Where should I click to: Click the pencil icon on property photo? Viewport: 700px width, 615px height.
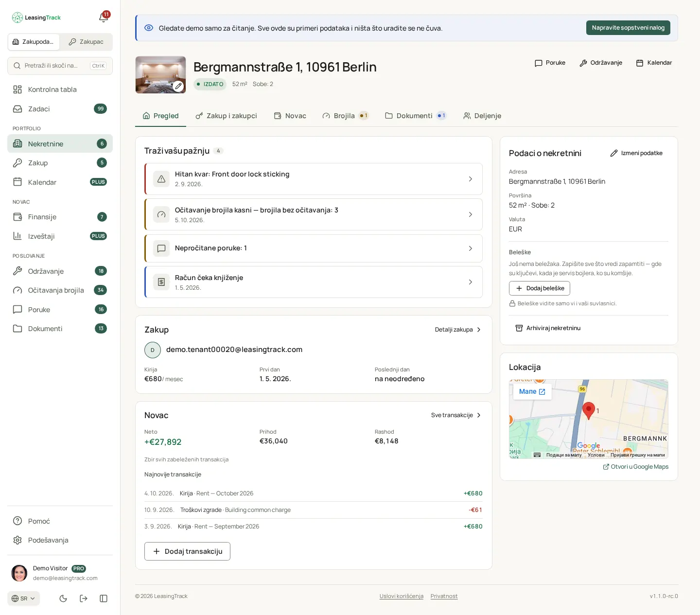tap(178, 86)
